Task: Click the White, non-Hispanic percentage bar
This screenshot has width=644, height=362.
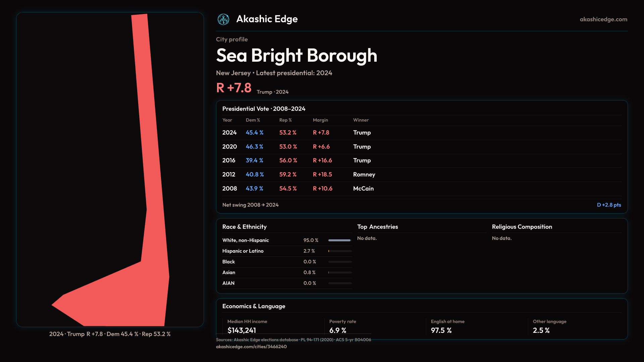Action: 339,240
